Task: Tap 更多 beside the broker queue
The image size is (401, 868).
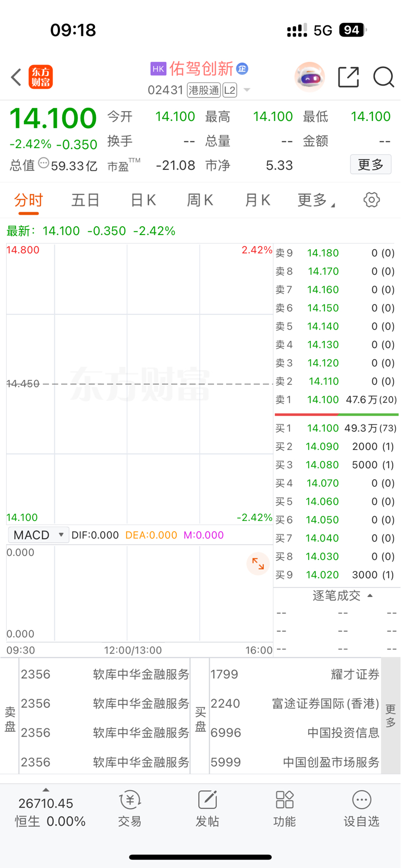Action: (x=391, y=715)
